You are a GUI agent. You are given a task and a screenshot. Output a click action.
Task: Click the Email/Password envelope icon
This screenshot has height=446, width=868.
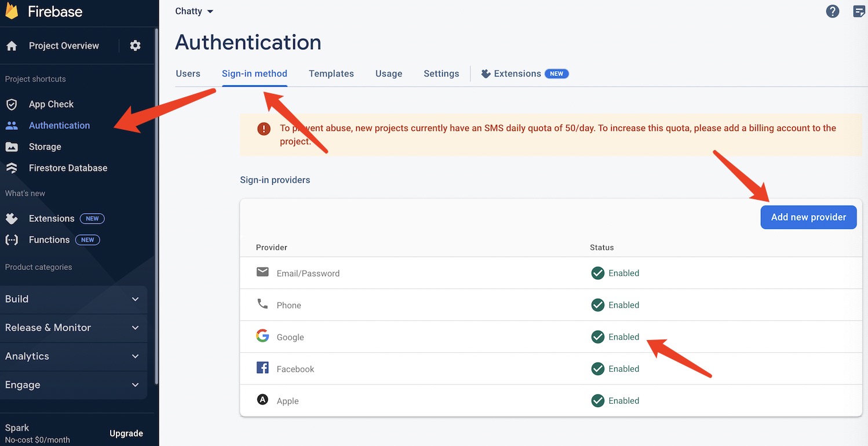point(262,272)
